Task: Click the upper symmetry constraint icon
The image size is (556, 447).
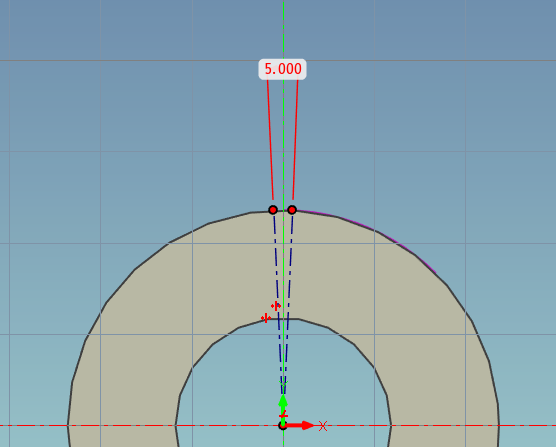Action: coord(276,306)
